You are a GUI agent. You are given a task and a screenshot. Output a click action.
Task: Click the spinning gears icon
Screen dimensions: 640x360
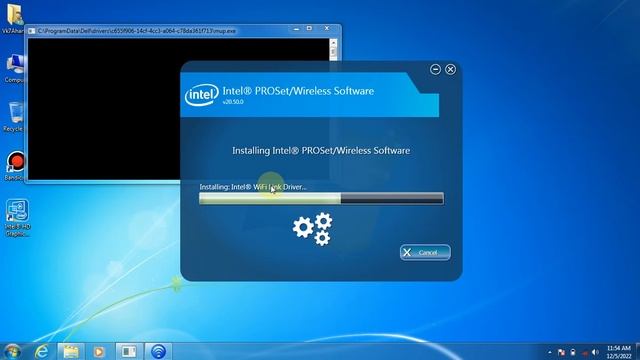[313, 229]
